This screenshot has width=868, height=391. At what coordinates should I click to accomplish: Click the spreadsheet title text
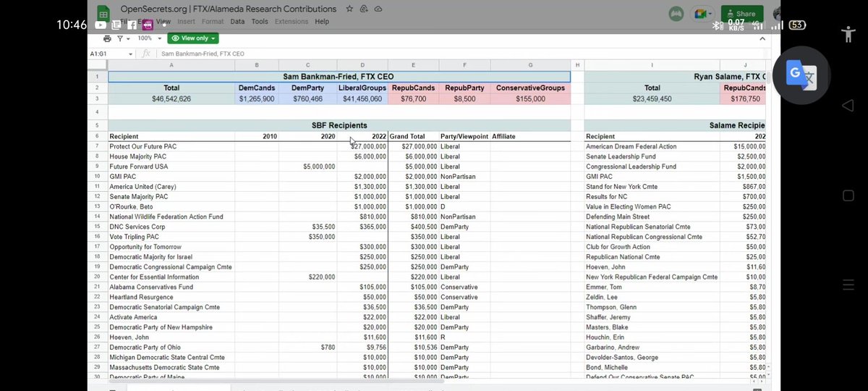pos(229,9)
